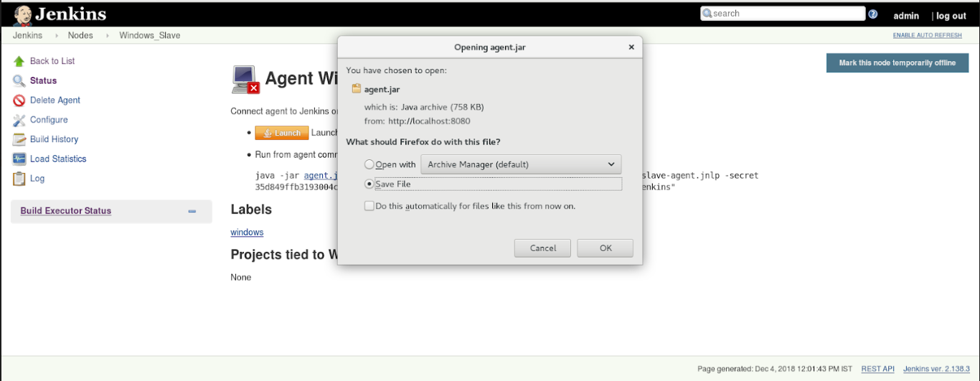
Task: Open Configure sidebar link
Action: click(49, 120)
